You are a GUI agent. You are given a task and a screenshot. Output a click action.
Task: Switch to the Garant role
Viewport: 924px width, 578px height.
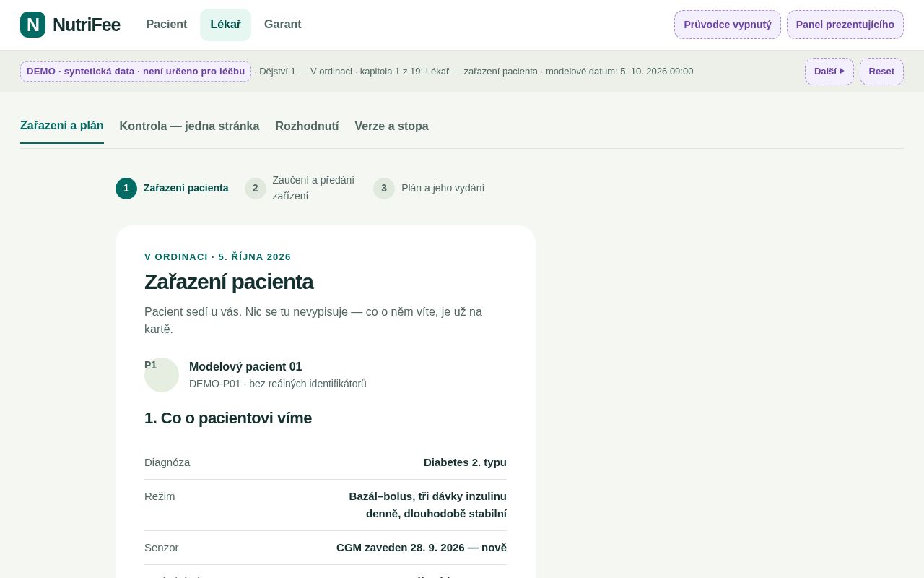(x=283, y=25)
